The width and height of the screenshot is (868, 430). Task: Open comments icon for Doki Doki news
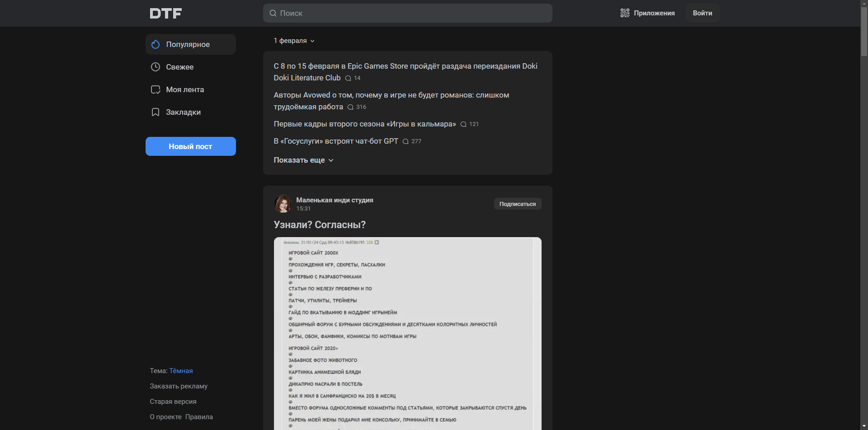[x=348, y=78]
